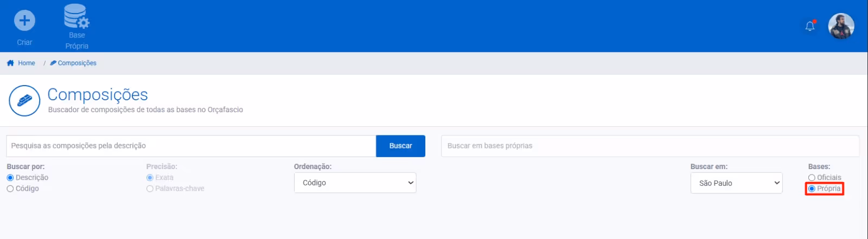Open Base Própria database icon
The width and height of the screenshot is (868, 239).
pyautogui.click(x=76, y=16)
